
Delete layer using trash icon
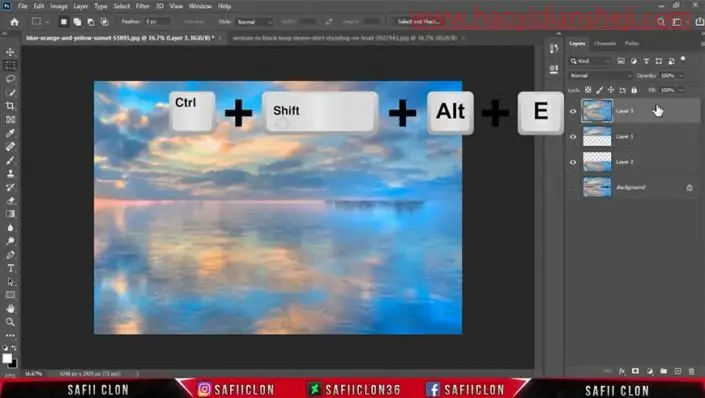pos(692,371)
